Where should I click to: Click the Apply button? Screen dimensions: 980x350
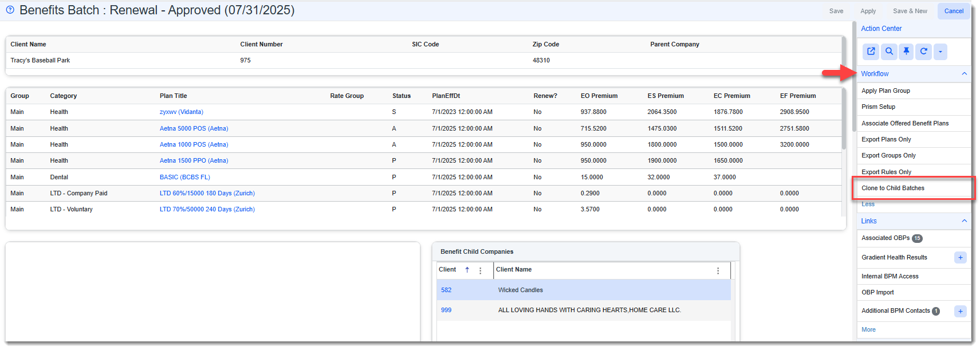[868, 11]
